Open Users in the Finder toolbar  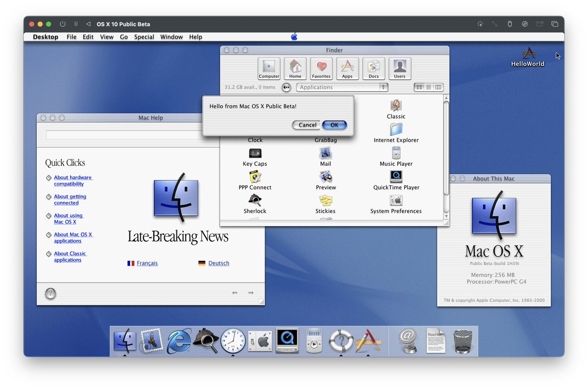pyautogui.click(x=399, y=68)
